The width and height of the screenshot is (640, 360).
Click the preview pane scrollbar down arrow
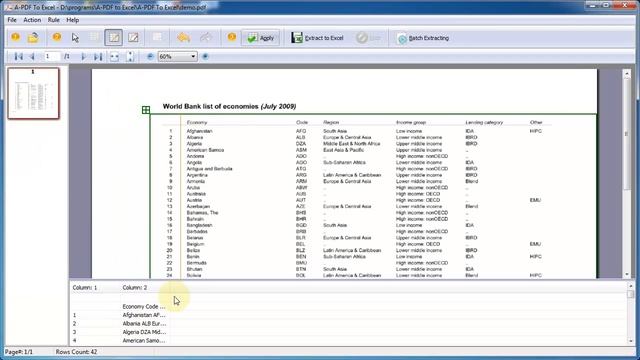(631, 341)
